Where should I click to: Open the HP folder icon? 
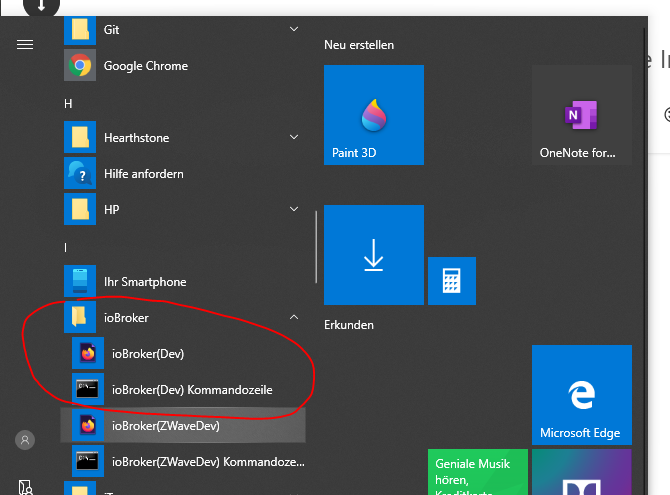80,209
